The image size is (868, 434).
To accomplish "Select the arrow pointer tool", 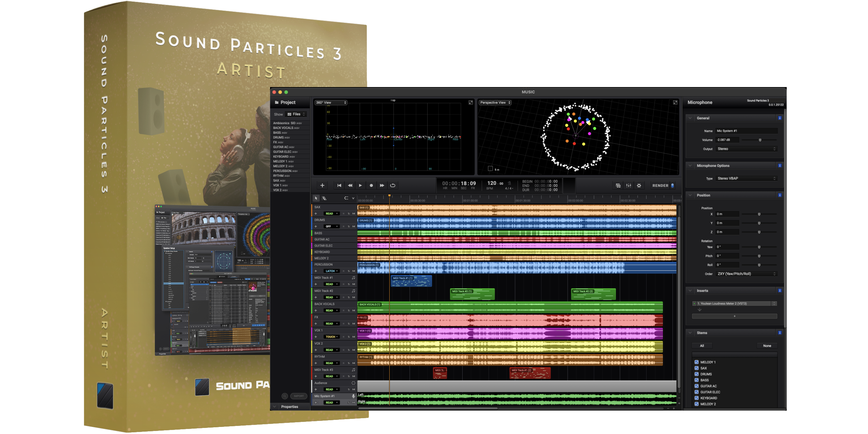I will click(x=316, y=198).
